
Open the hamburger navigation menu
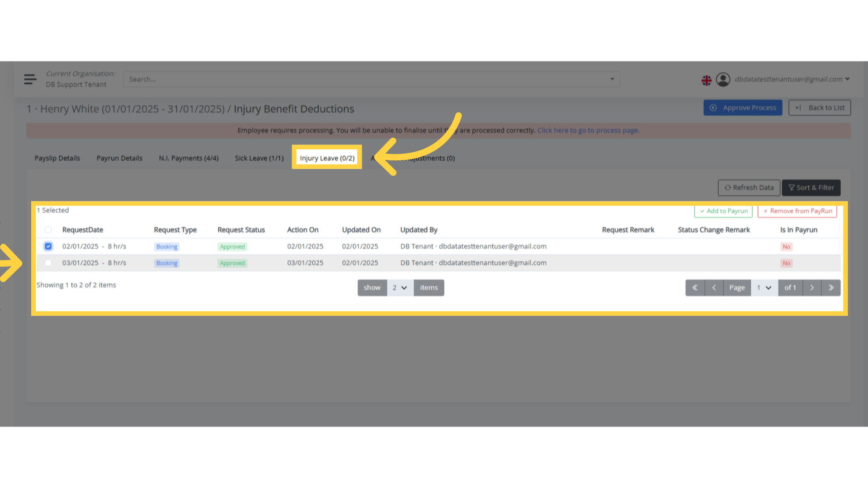tap(30, 79)
